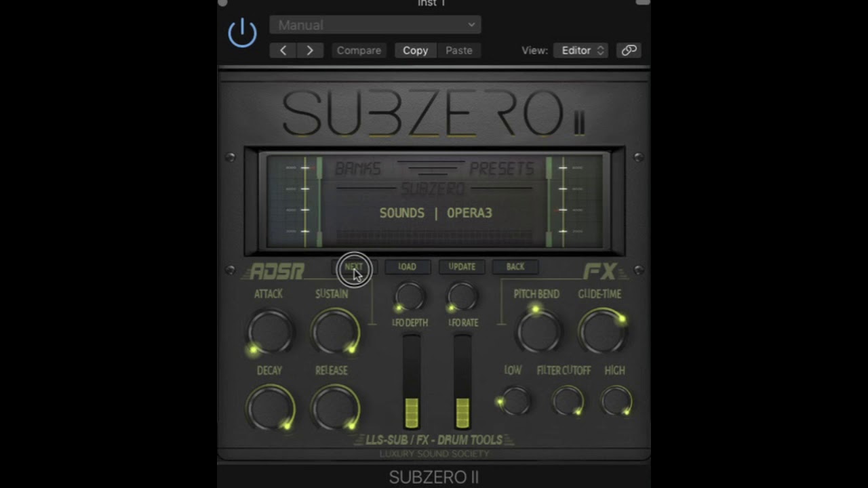Click the level meter below LFO Rate

click(462, 383)
